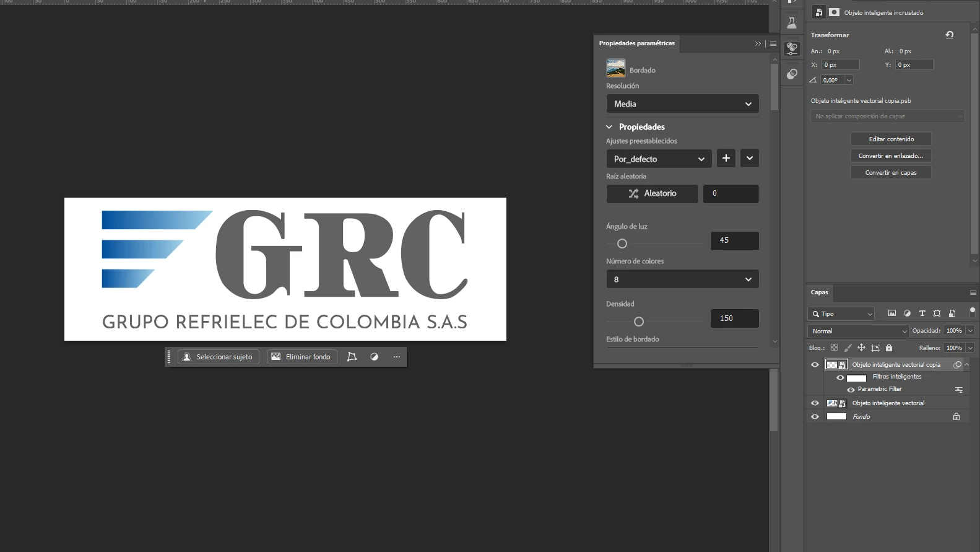This screenshot has width=980, height=552.
Task: Toggle lock image pixels brush icon
Action: click(x=848, y=348)
